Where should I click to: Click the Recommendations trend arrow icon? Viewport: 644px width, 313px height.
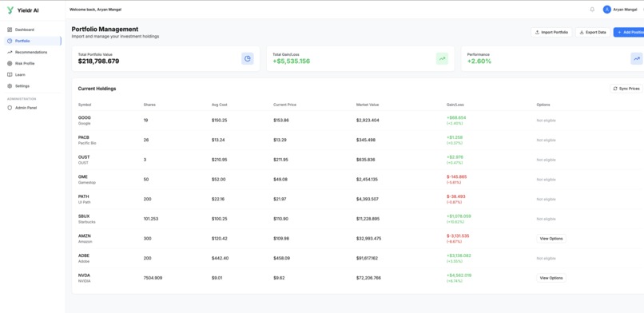pyautogui.click(x=10, y=52)
